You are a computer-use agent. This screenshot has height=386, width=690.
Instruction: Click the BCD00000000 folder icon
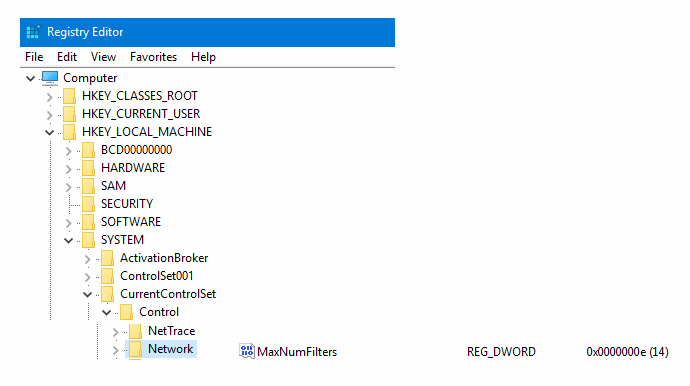(x=88, y=150)
